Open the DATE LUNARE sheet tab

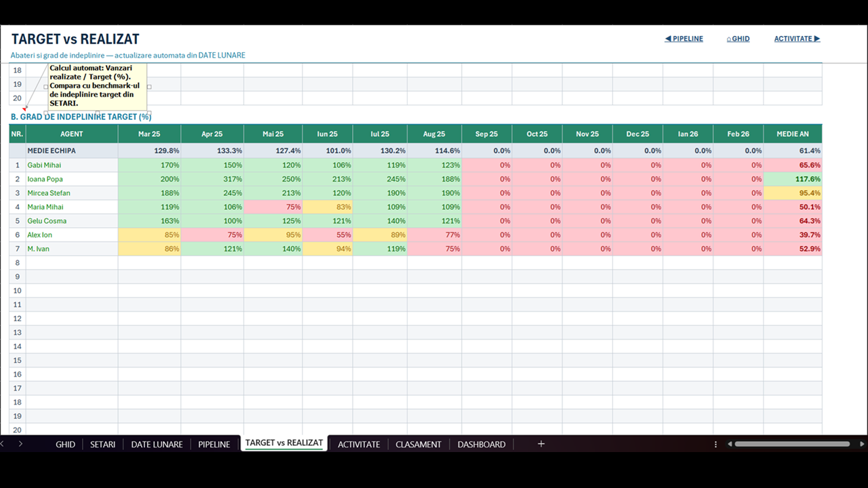tap(157, 444)
